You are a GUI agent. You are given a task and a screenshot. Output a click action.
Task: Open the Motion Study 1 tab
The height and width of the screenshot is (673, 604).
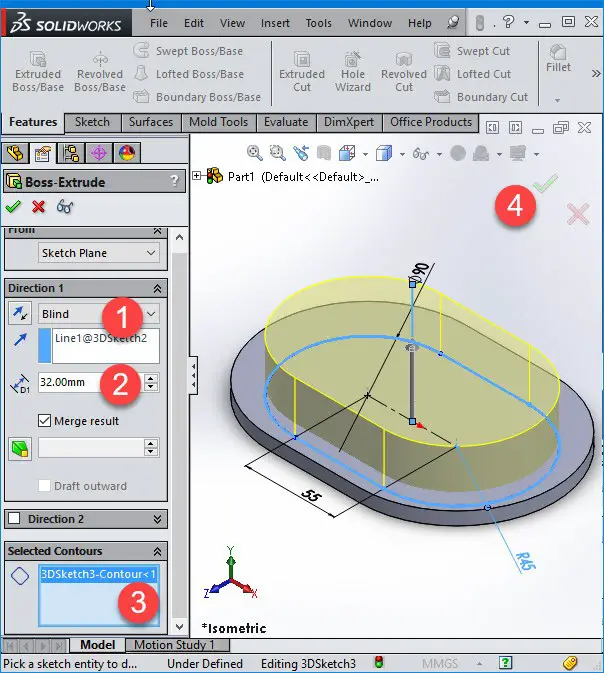[177, 645]
